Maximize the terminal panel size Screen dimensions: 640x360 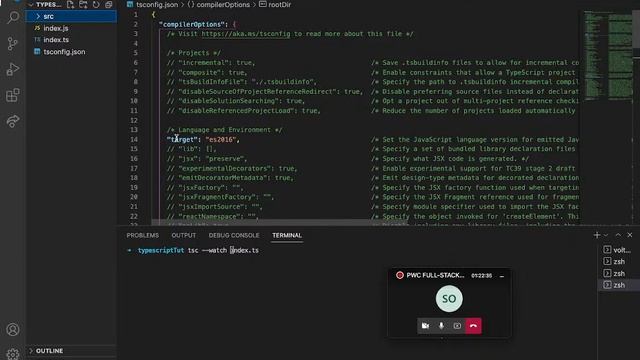point(618,235)
